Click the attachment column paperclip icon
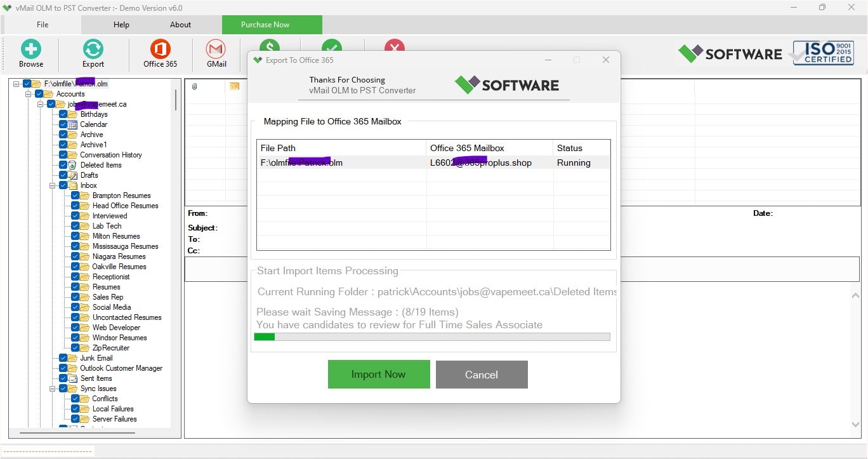Viewport: 868px width, 459px height. coord(194,86)
